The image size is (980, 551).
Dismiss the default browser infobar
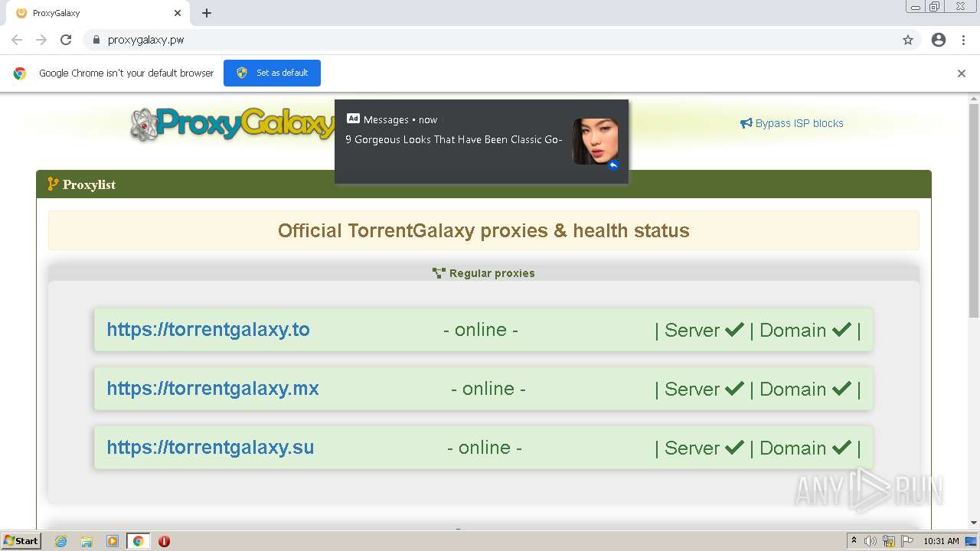pyautogui.click(x=962, y=73)
